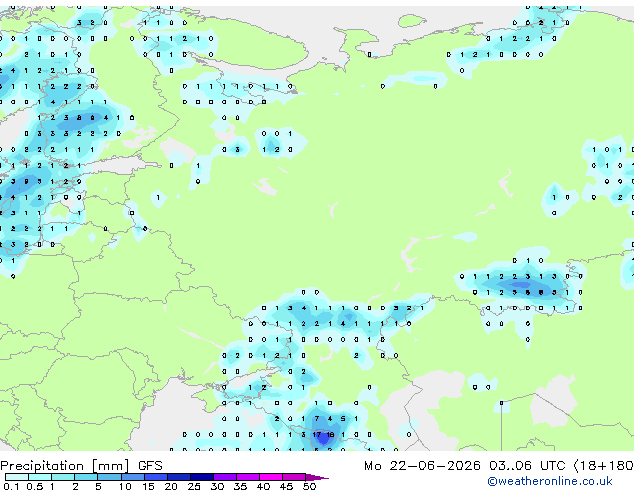Pick the 0.5–1 mm legend swatch
This screenshot has width=634, height=490.
coord(40,477)
